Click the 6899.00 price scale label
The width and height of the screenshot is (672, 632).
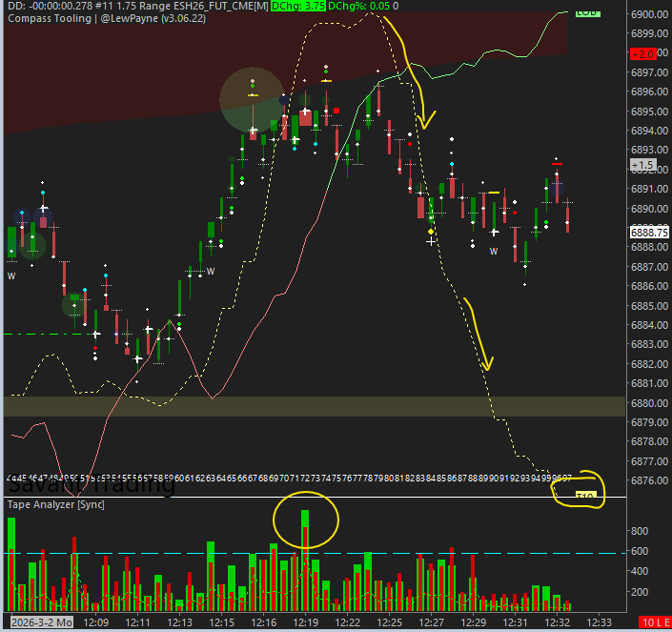(x=649, y=33)
